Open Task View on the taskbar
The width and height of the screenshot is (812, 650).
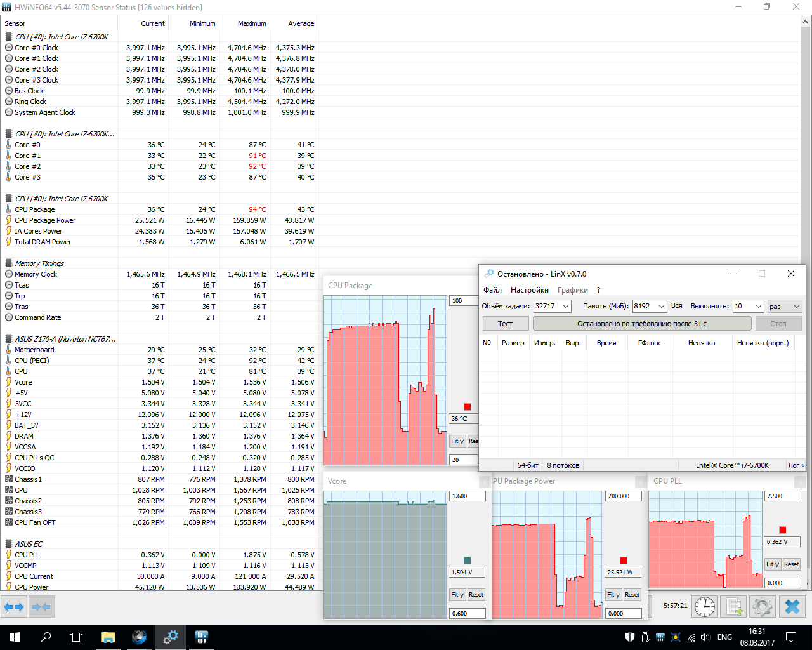[x=76, y=637]
